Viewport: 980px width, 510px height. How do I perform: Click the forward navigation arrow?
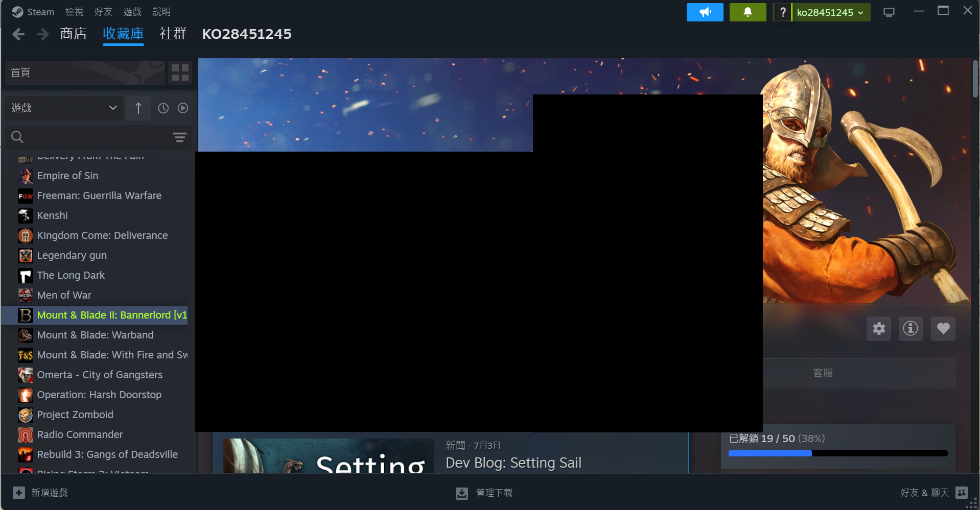[43, 34]
